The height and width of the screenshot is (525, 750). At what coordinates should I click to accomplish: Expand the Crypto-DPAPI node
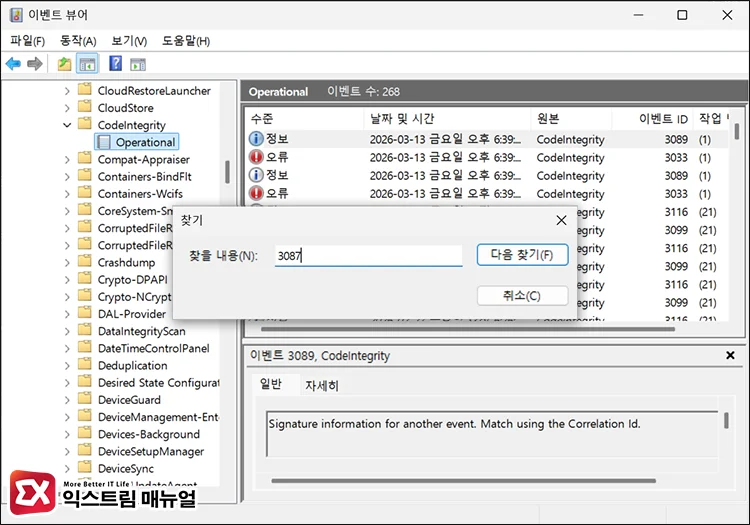coord(67,280)
